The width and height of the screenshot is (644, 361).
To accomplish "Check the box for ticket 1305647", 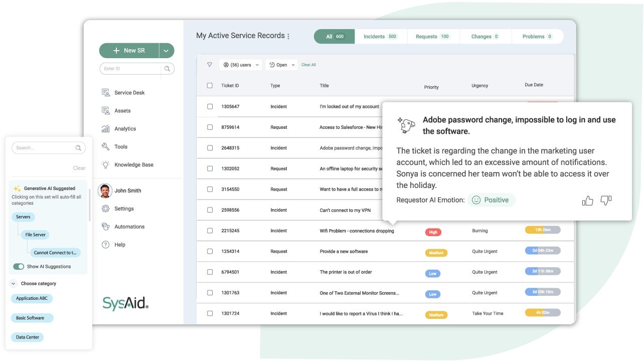I will 210,107.
